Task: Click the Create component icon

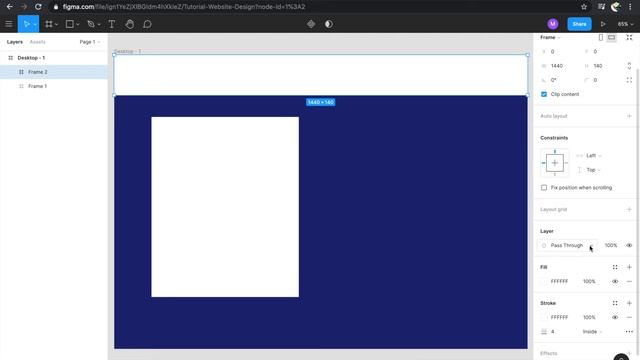Action: click(311, 24)
